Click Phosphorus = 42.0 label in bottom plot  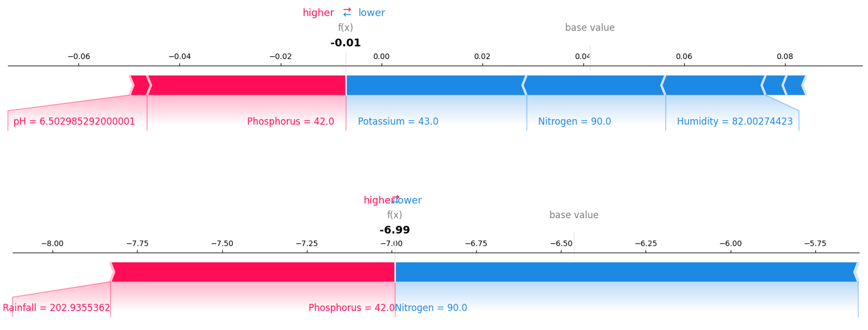click(x=351, y=308)
